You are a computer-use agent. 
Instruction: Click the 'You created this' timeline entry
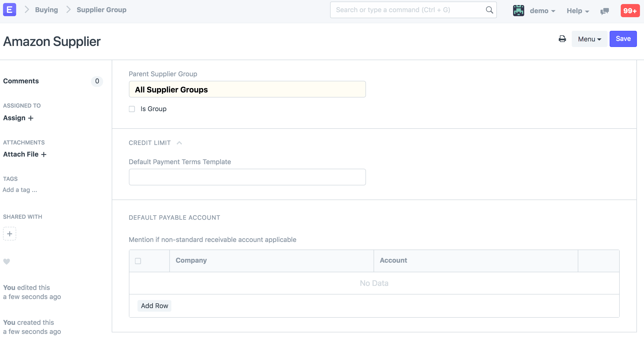tap(32, 327)
